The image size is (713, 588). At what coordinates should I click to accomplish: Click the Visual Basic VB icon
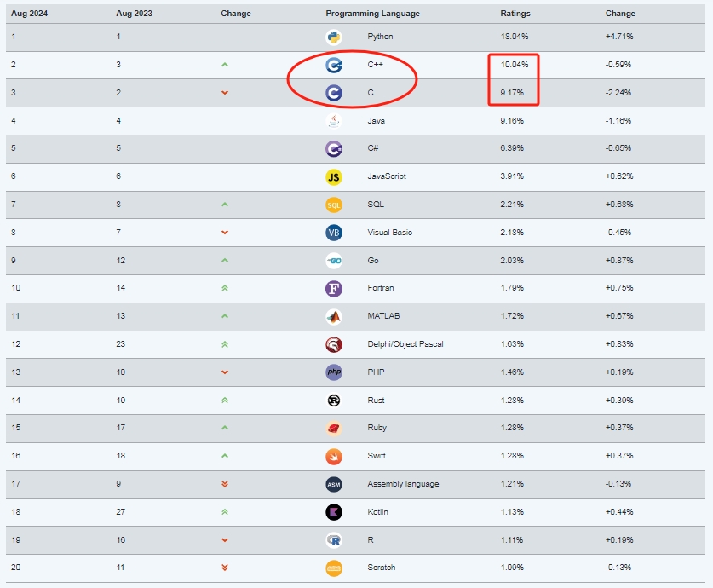click(334, 233)
